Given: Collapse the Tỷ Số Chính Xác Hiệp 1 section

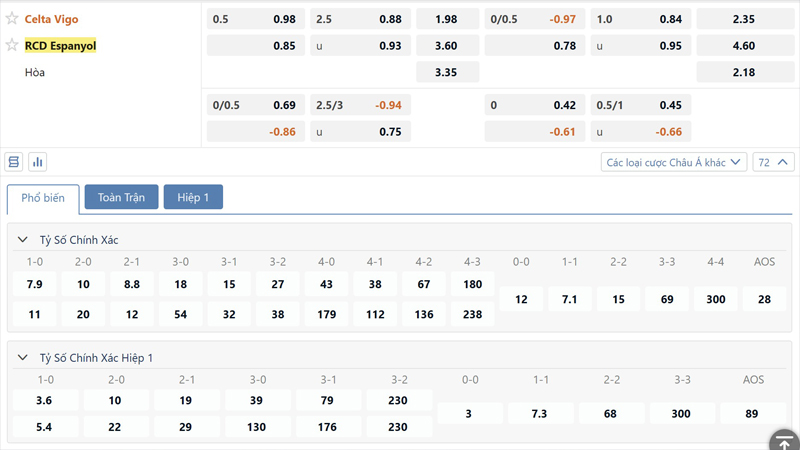Looking at the screenshot, I should (x=22, y=358).
